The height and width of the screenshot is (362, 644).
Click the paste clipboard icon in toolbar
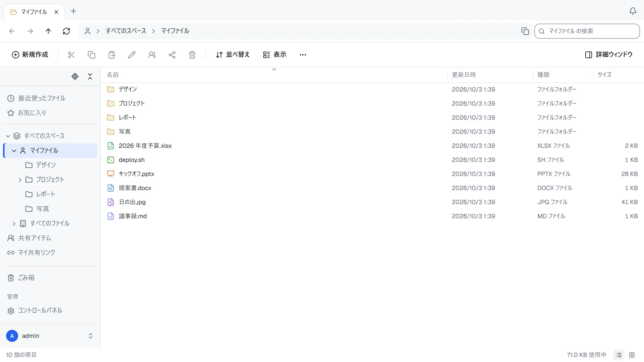(111, 55)
